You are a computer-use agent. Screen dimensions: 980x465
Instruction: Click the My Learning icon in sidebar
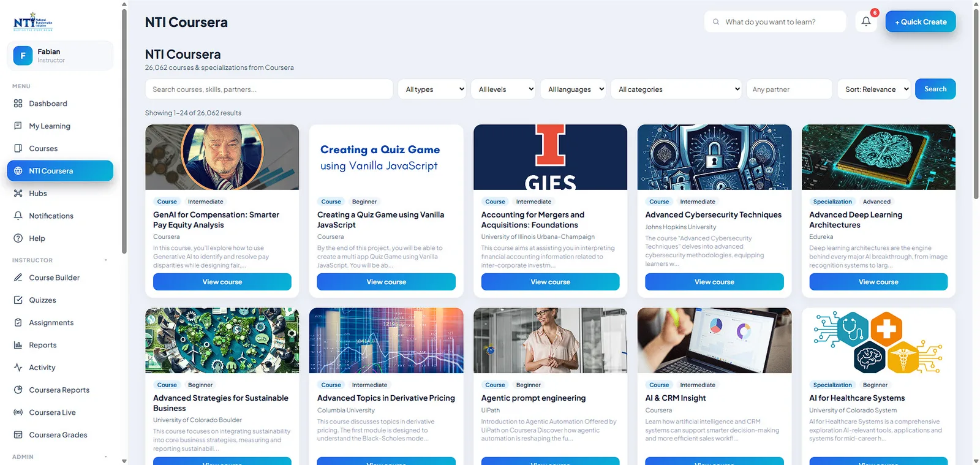tap(18, 126)
